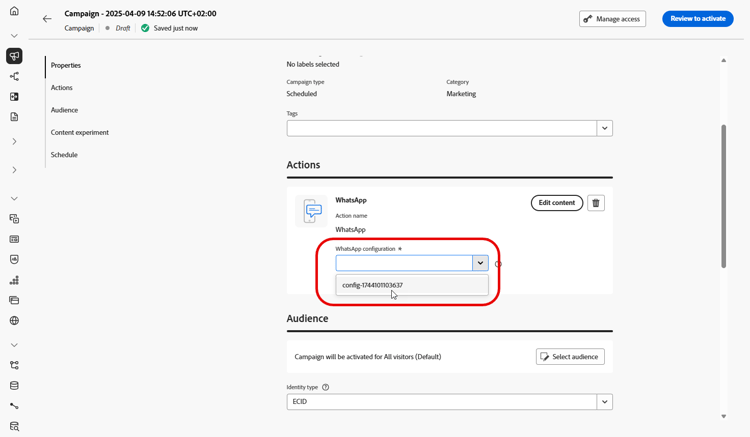This screenshot has height=437, width=750.
Task: Click the Select audience button
Action: coord(570,357)
